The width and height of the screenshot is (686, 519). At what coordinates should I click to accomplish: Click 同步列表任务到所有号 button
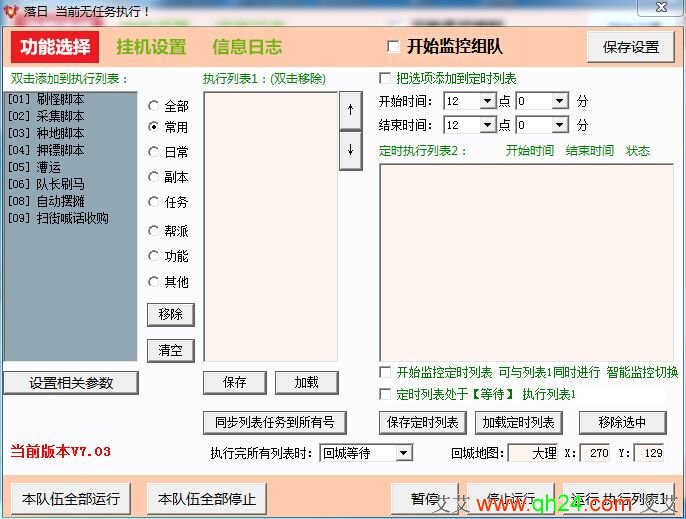click(274, 422)
